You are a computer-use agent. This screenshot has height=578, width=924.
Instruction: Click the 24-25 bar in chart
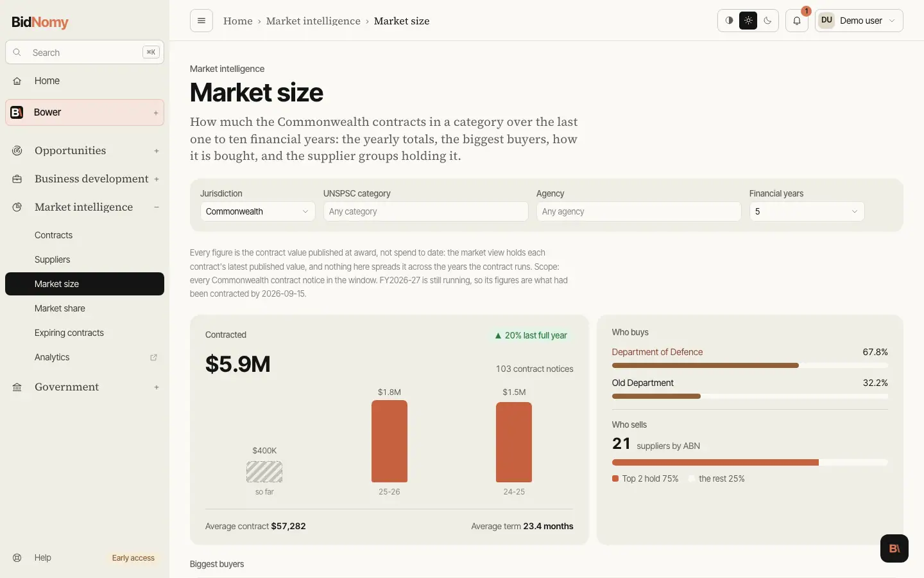[514, 442]
